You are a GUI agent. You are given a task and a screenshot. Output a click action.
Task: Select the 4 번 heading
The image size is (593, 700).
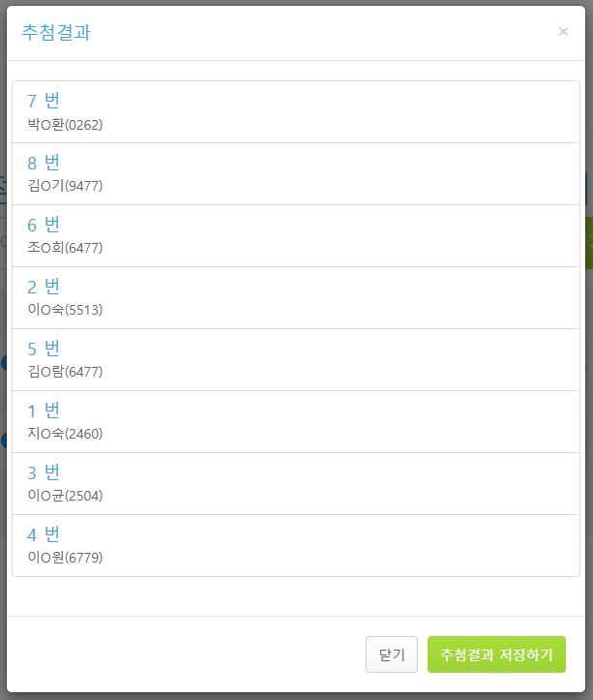44,534
